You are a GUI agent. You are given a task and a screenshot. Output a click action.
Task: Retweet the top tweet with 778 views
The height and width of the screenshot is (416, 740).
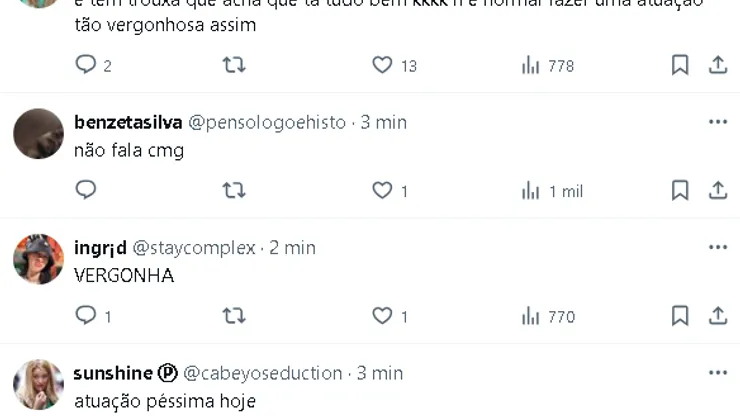click(234, 65)
